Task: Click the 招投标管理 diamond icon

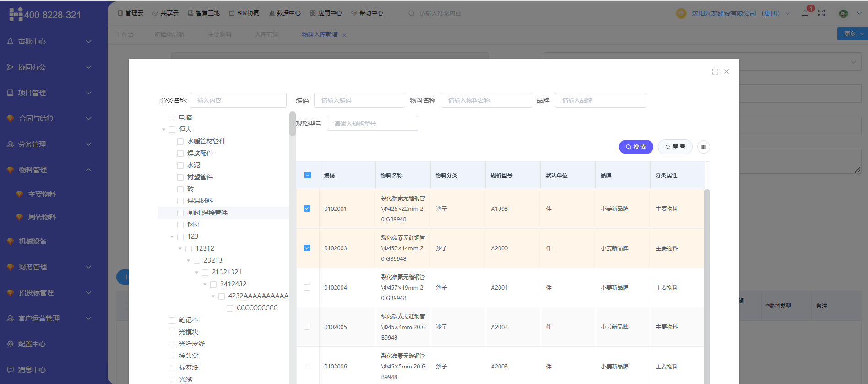Action: (11, 292)
